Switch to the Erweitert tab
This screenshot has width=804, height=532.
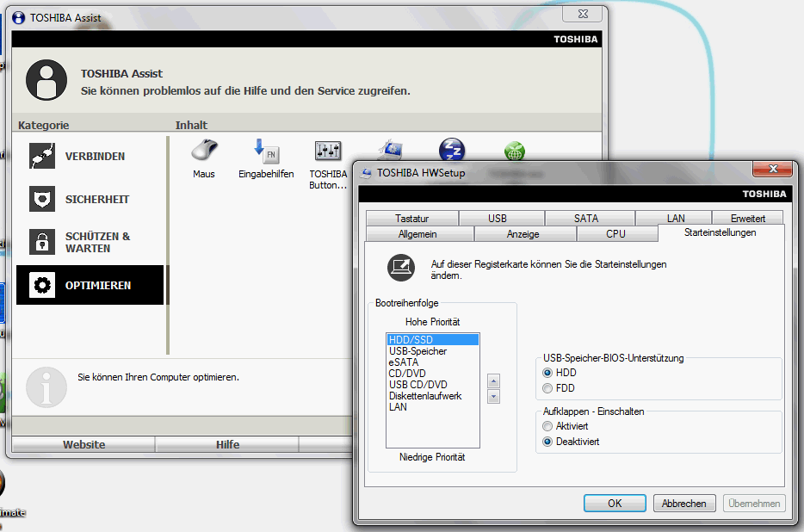pos(747,218)
